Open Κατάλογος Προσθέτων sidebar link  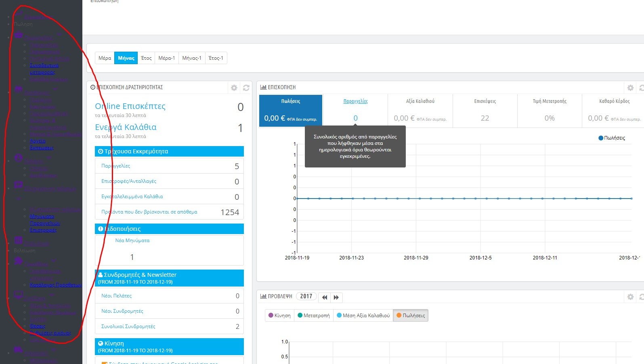(x=56, y=285)
